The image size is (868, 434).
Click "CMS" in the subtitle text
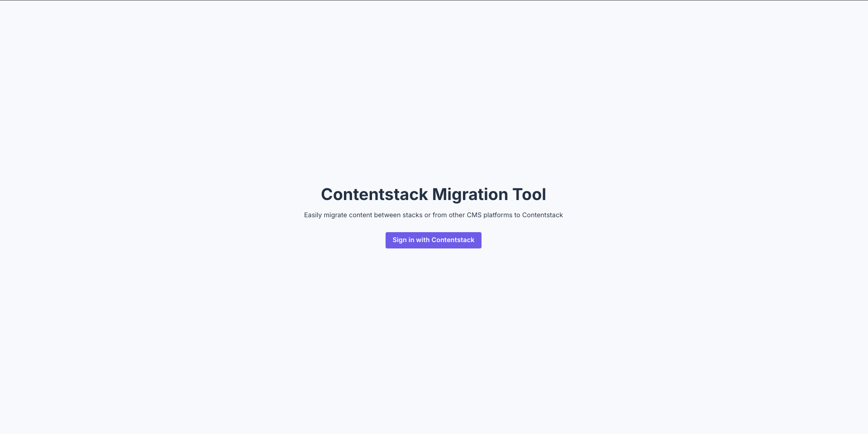point(474,215)
